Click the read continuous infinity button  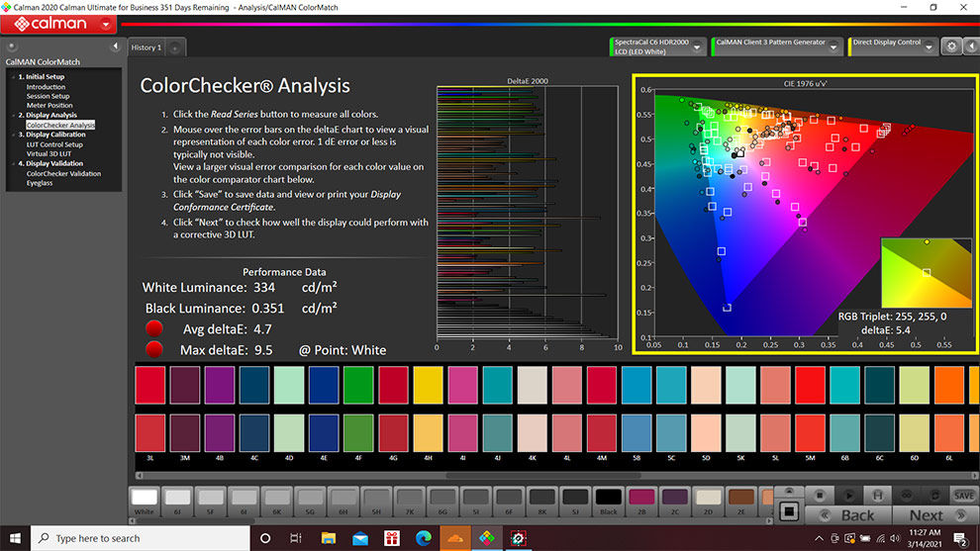tap(906, 496)
